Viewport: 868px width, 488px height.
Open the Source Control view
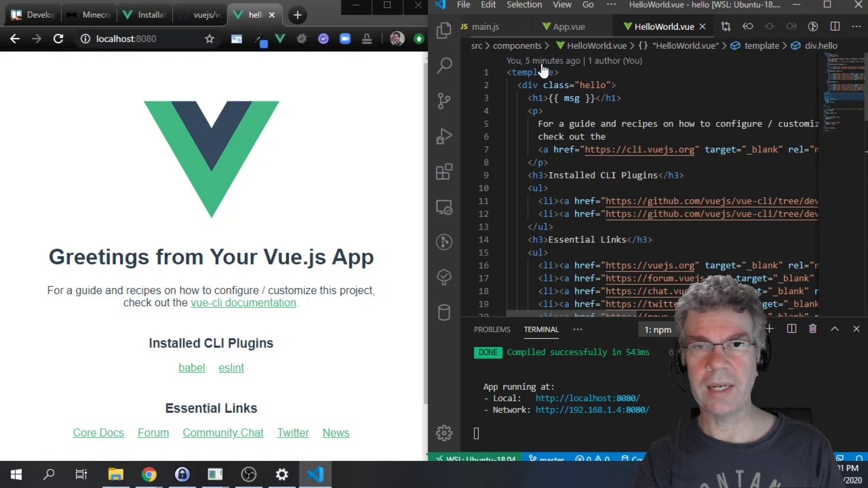click(x=444, y=100)
